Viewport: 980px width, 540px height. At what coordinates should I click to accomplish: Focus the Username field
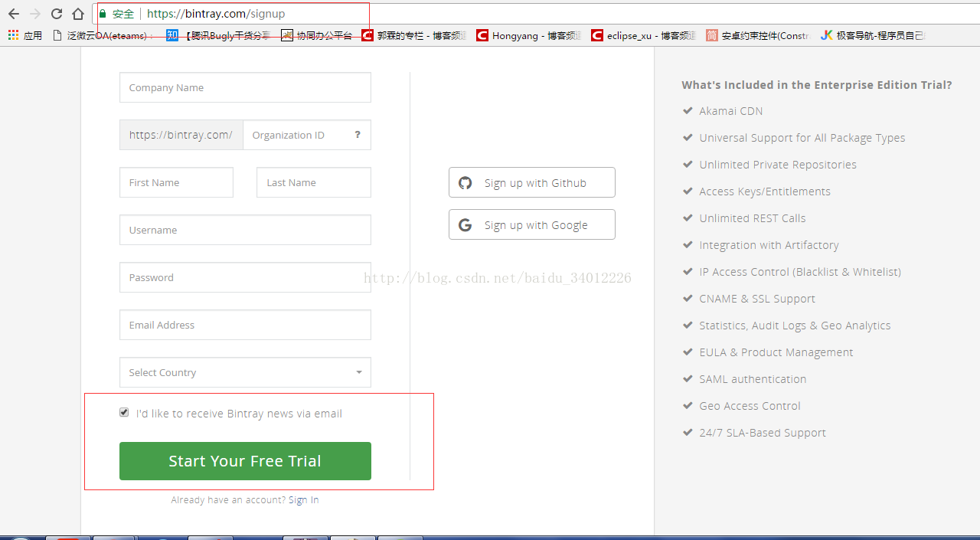[245, 230]
